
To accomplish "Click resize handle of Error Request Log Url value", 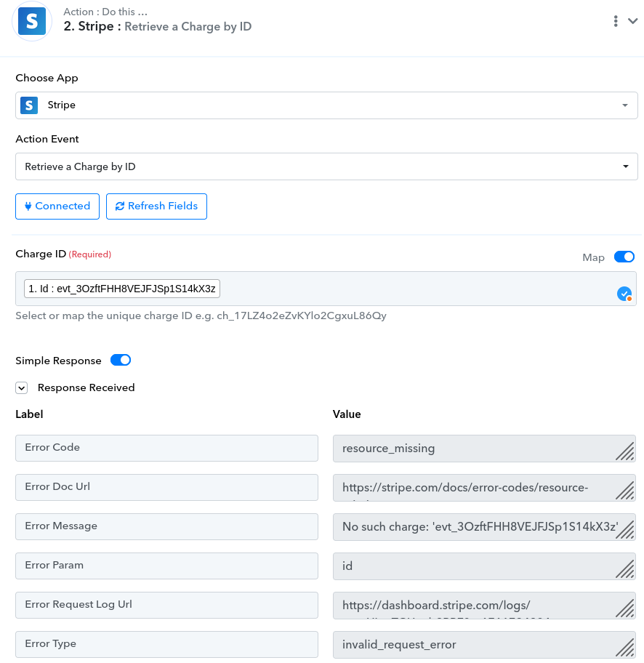I will tap(625, 608).
